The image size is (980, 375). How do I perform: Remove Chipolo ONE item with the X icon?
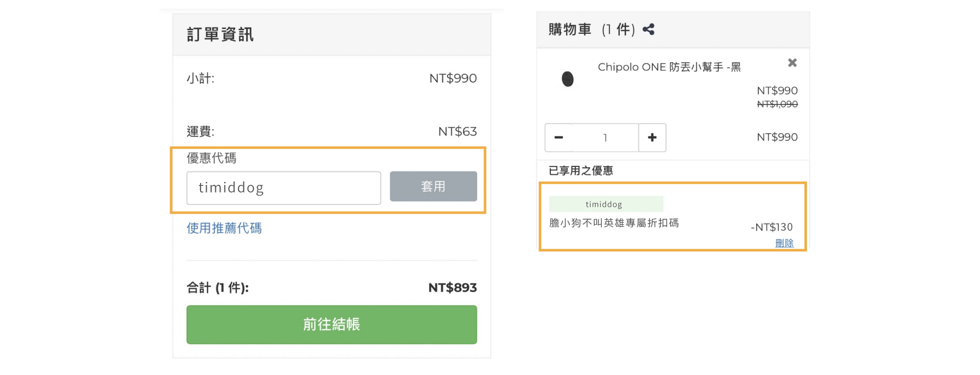coord(792,63)
